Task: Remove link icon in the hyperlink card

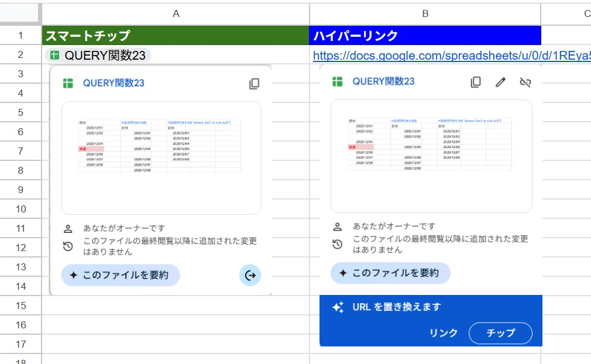Action: (525, 82)
